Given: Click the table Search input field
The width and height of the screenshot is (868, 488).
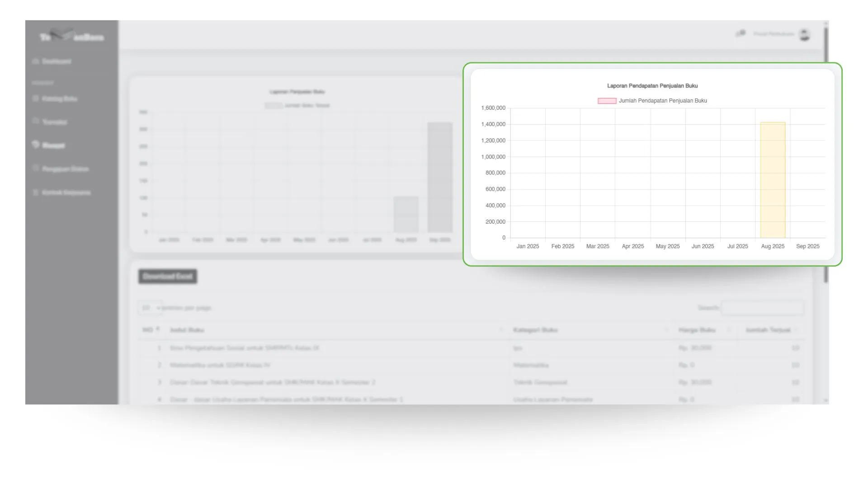Looking at the screenshot, I should tap(762, 308).
